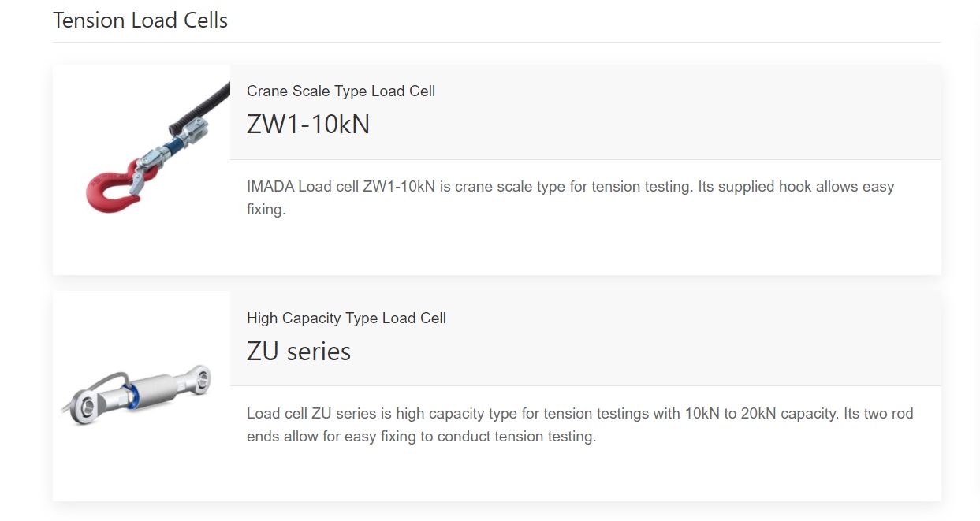
Task: Click the Tension Load Cells section heading
Action: click(x=140, y=20)
